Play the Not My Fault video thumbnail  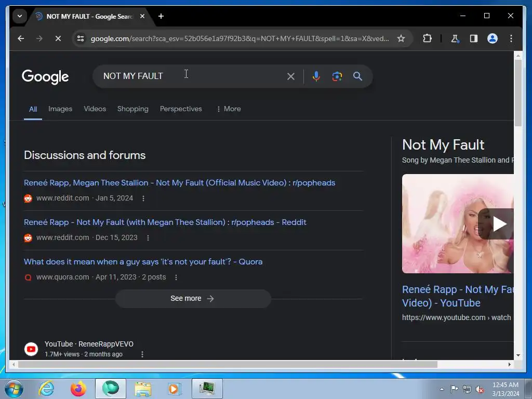(x=458, y=223)
